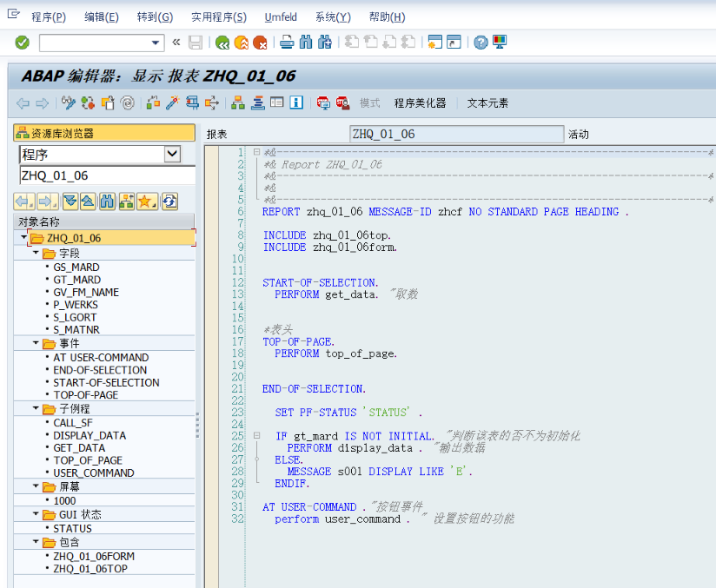Select screen 1000 in the tree
The image size is (716, 588).
tap(64, 501)
